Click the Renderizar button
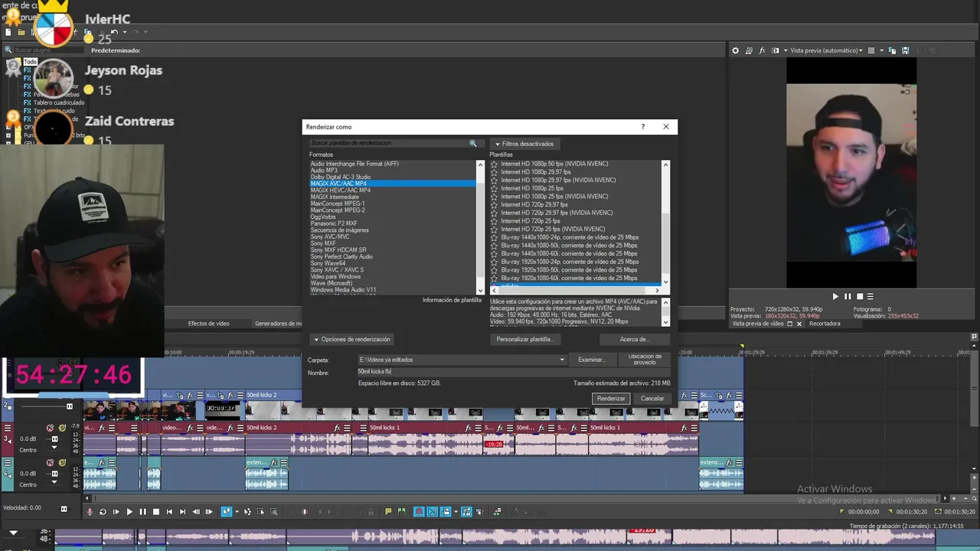This screenshot has height=551, width=980. (x=611, y=398)
